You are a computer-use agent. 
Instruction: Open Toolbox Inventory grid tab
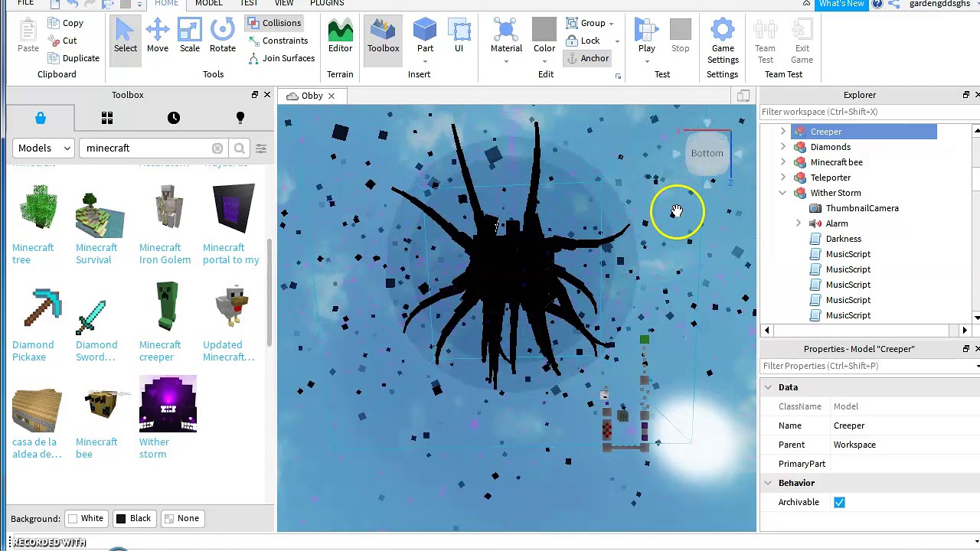pyautogui.click(x=107, y=118)
